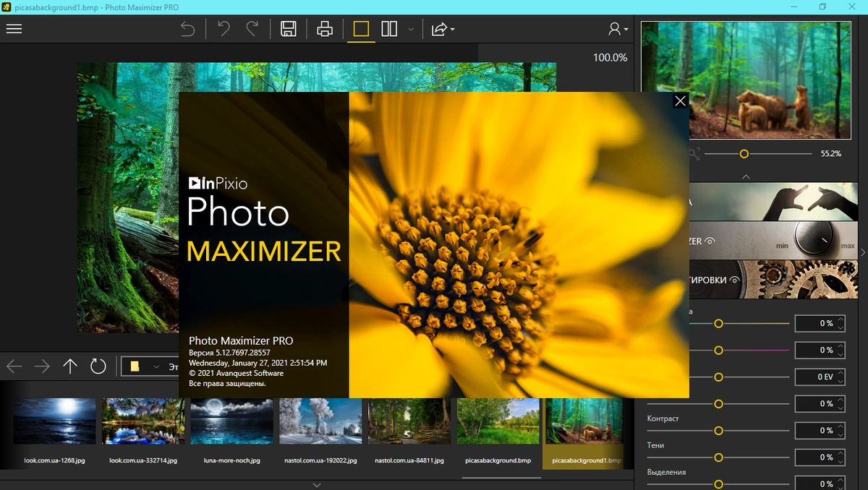Click the Тени slider handle
Image resolution: width=868 pixels, height=490 pixels.
click(718, 457)
